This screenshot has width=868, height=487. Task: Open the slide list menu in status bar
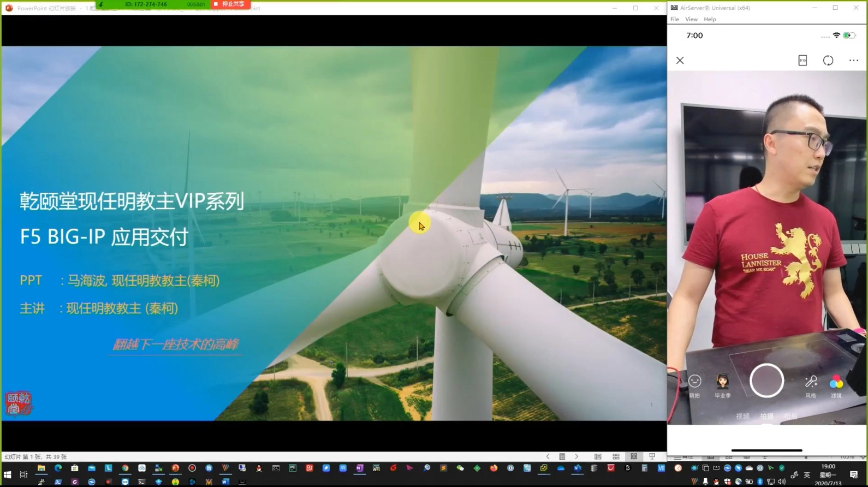pos(562,456)
